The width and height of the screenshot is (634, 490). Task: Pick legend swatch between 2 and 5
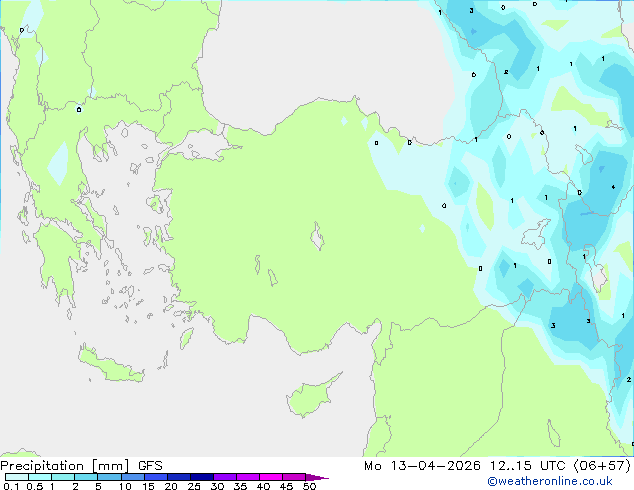86,477
